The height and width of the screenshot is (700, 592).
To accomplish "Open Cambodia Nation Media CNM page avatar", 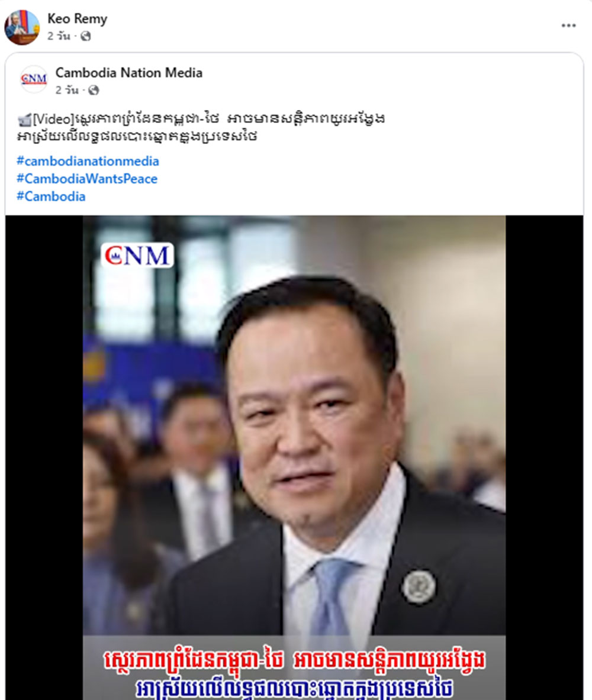I will click(34, 79).
